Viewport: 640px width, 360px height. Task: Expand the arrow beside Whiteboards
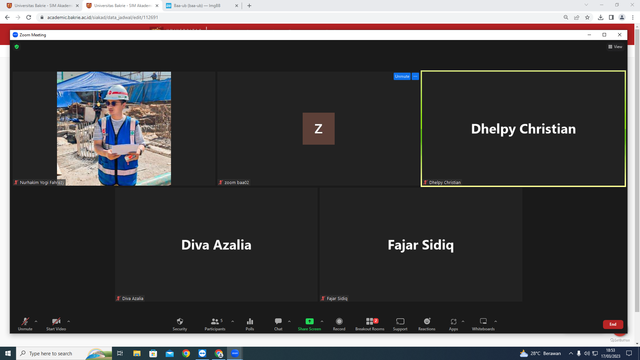pos(496,322)
